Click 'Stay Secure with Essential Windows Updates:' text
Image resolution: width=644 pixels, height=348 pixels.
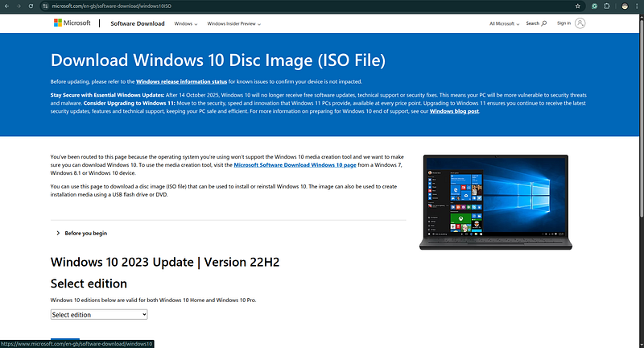pyautogui.click(x=107, y=95)
